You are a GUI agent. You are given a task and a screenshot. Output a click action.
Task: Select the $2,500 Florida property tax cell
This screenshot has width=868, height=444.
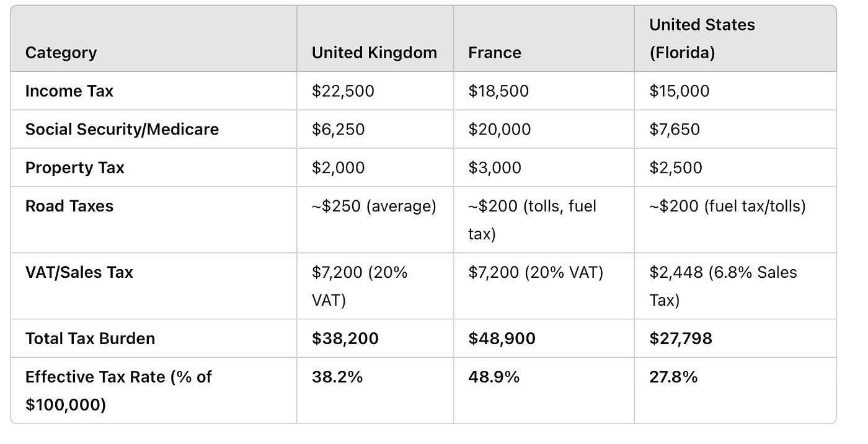pos(675,168)
